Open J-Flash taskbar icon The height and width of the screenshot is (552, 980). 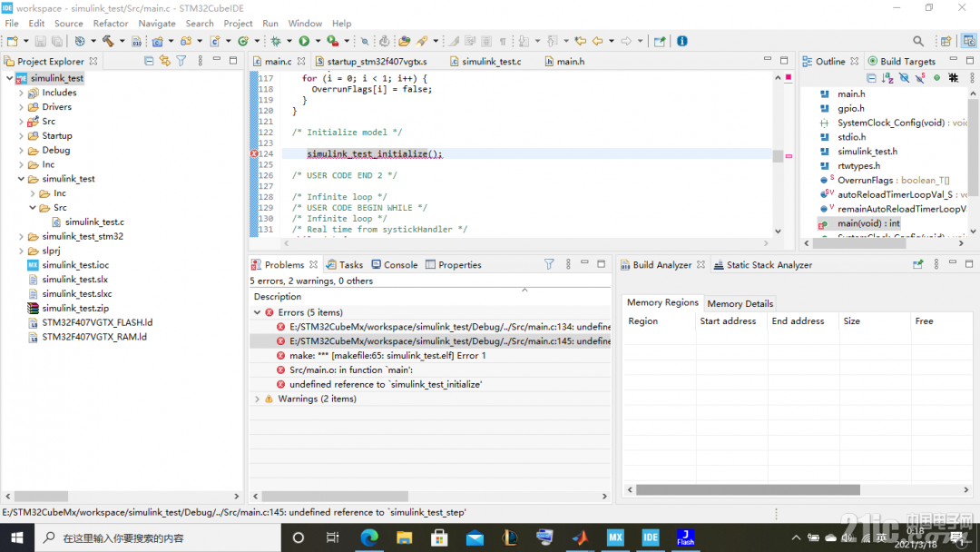pyautogui.click(x=686, y=537)
